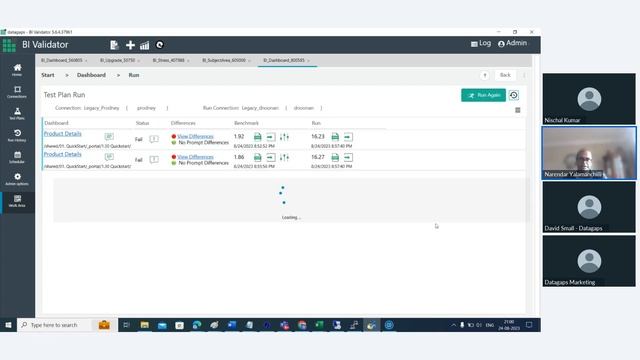The image size is (640, 360).
Task: Select Datagaps Marketing participant tile
Action: pyautogui.click(x=589, y=261)
